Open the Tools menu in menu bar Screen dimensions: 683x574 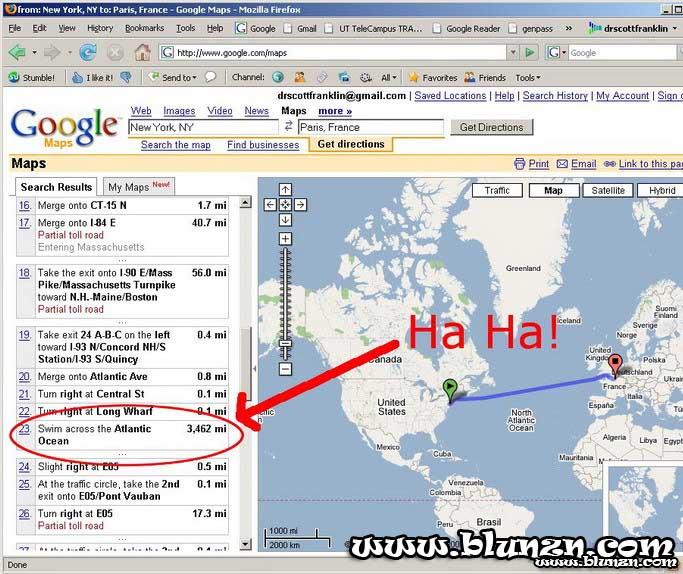click(x=186, y=28)
